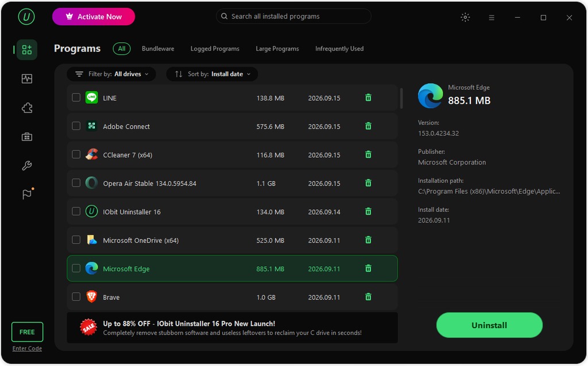The width and height of the screenshot is (588, 366).
Task: Open the settings gear icon in the title bar
Action: (x=465, y=17)
